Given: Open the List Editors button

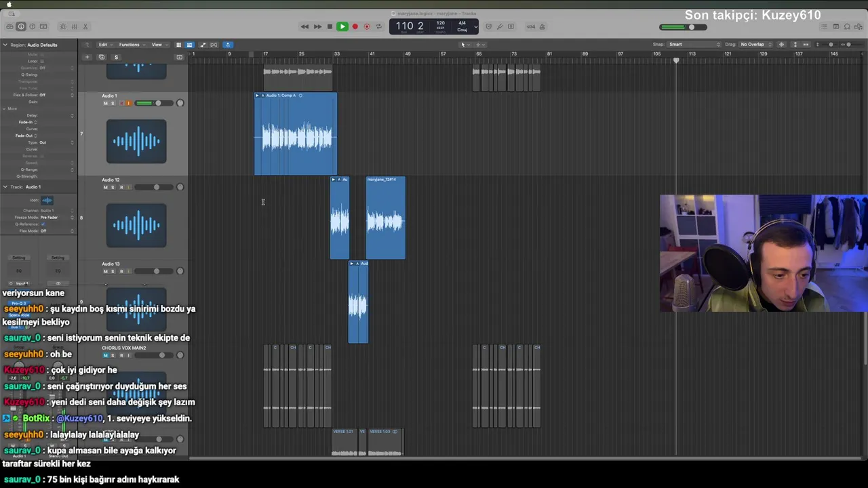Looking at the screenshot, I should coord(824,26).
